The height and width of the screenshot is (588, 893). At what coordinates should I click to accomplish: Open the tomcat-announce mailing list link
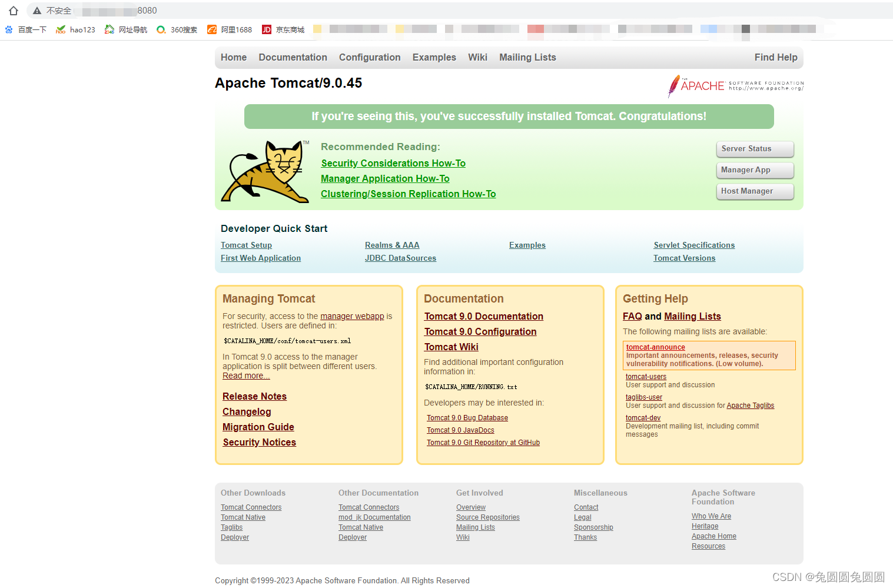[656, 347]
